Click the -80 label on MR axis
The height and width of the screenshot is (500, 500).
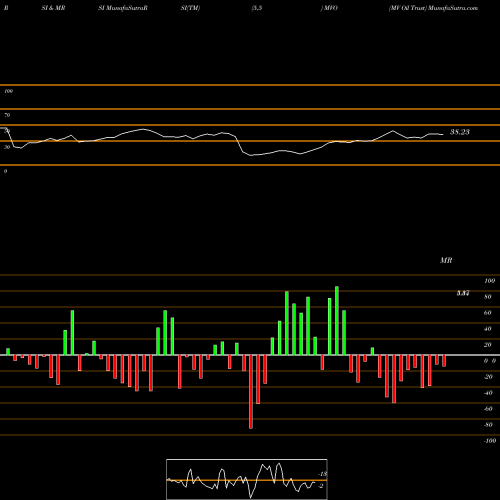pos(488,425)
